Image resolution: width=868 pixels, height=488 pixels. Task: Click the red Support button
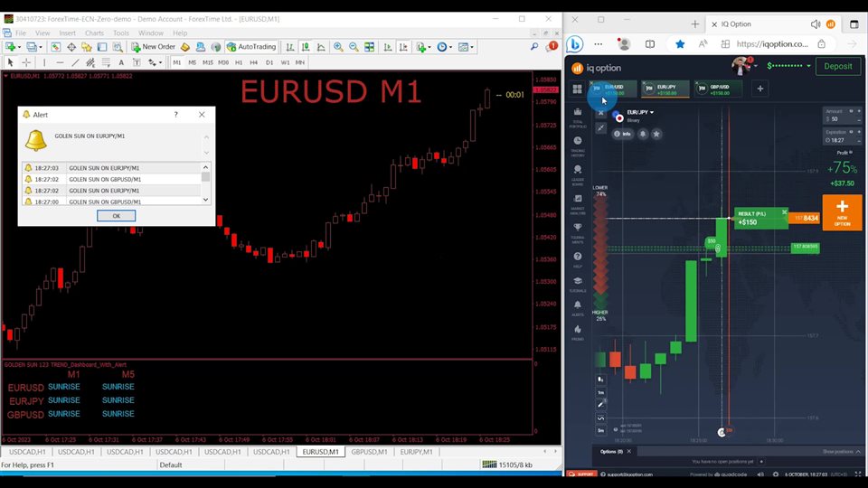pyautogui.click(x=581, y=474)
